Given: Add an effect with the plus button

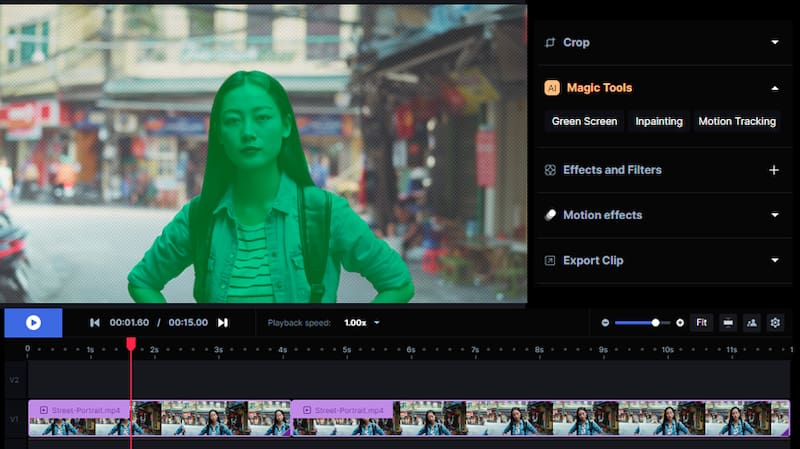Looking at the screenshot, I should click(x=773, y=170).
